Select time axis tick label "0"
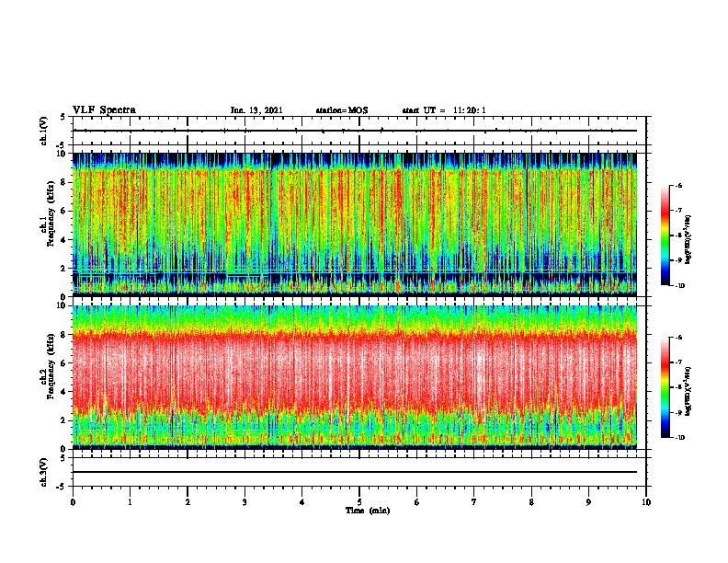Viewport: 728px width, 563px height. click(73, 502)
